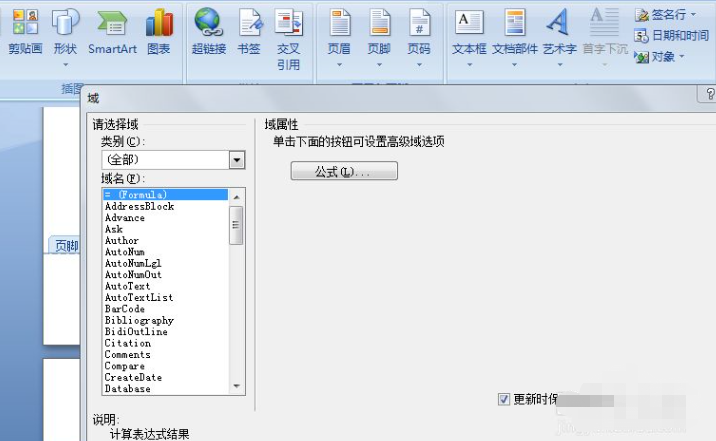Open the Shapes (形状) gallery
The width and height of the screenshot is (716, 441).
65,30
